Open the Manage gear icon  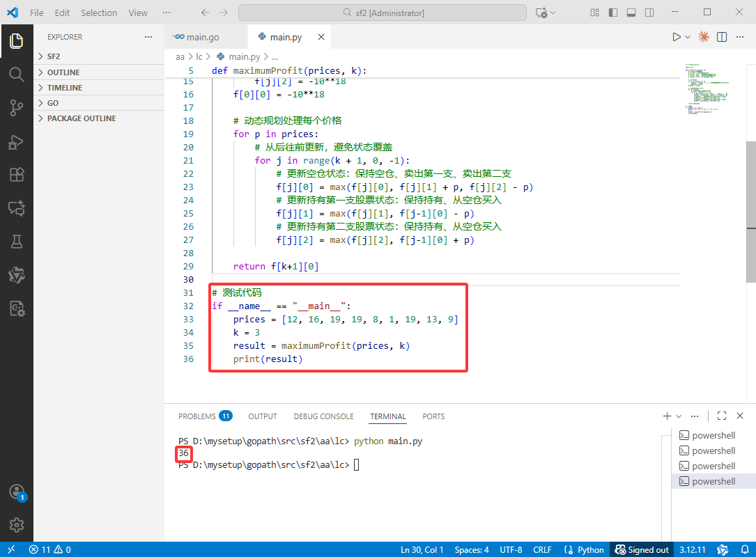17,525
